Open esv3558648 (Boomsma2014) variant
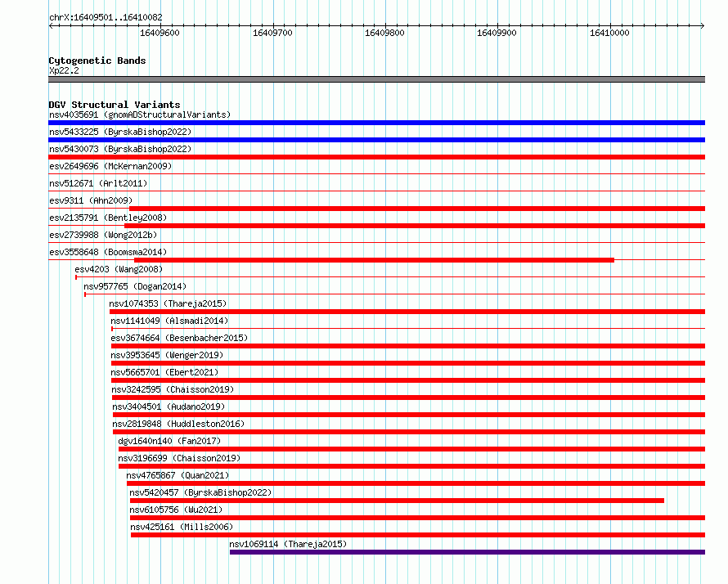The height and width of the screenshot is (584, 728). tap(108, 252)
